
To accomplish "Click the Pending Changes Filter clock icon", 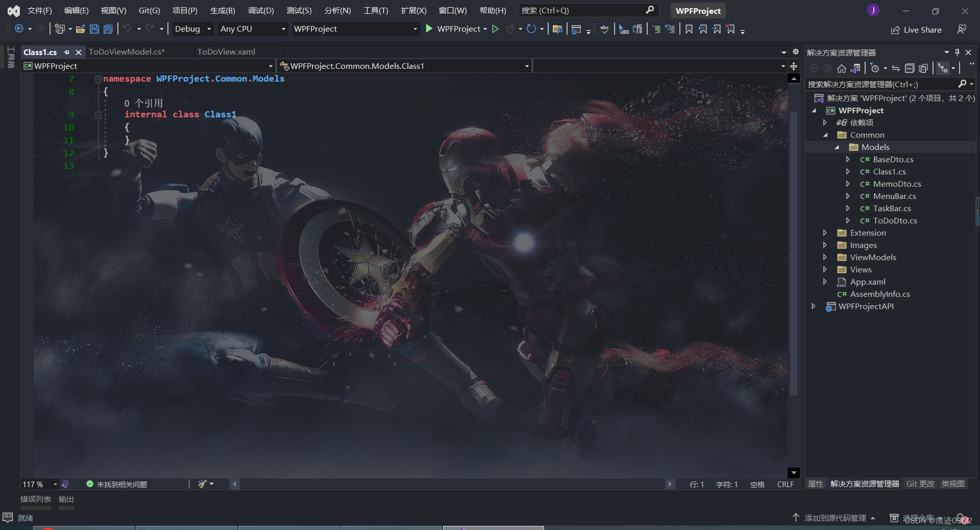I will 875,68.
